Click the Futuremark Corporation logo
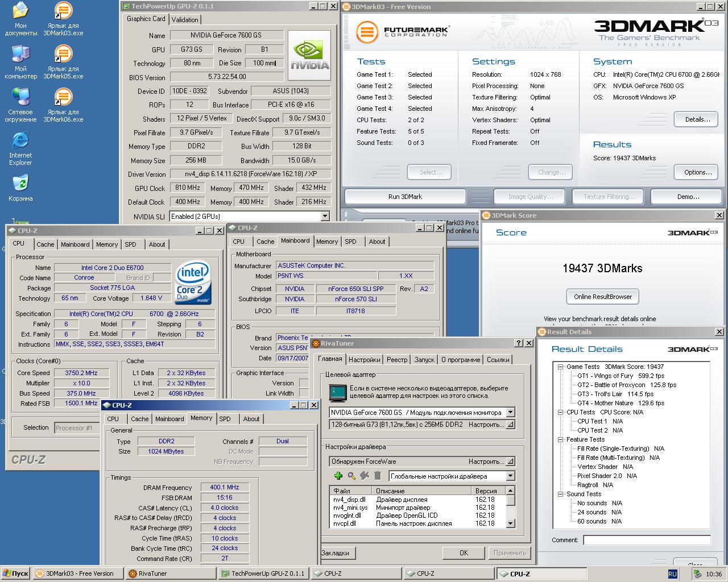 pos(403,32)
